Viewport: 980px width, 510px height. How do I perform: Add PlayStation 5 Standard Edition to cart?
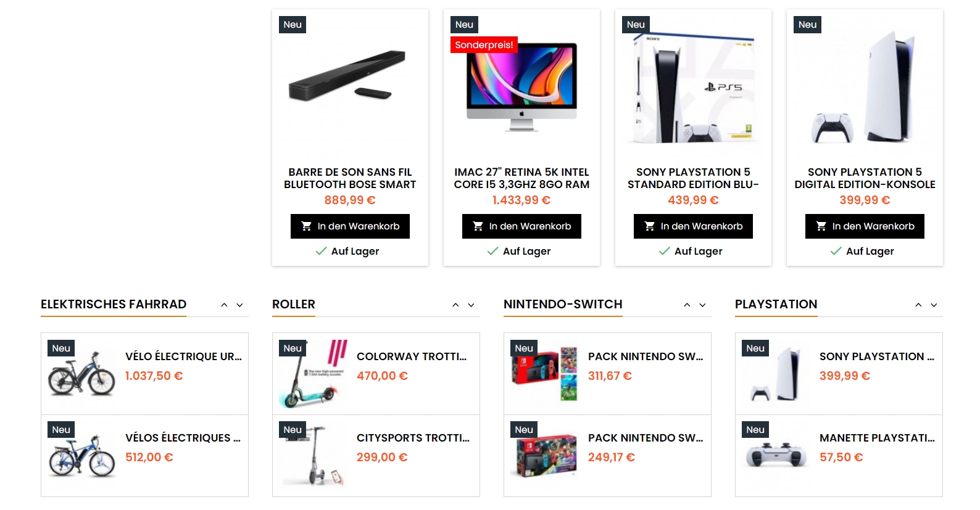(693, 226)
